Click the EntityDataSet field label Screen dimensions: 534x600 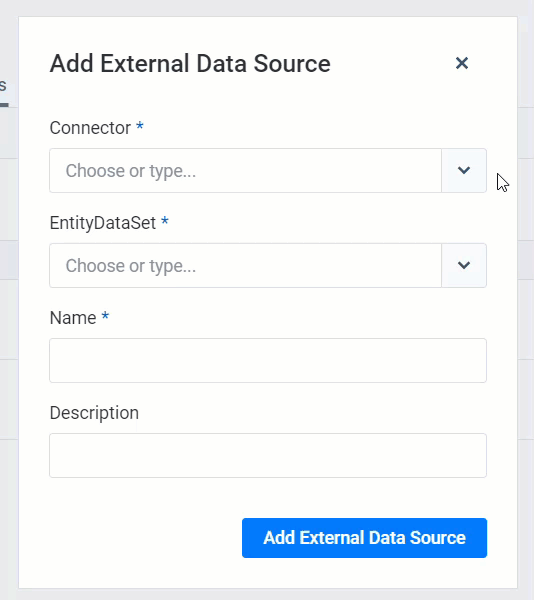103,223
